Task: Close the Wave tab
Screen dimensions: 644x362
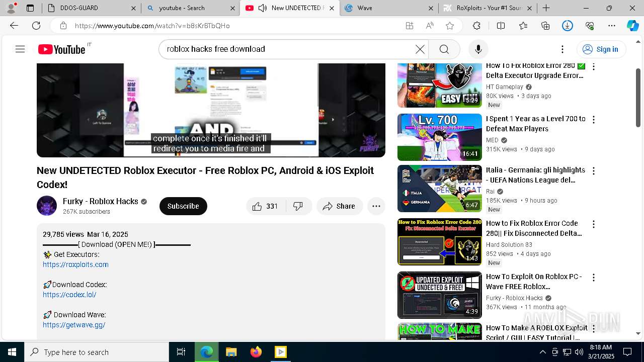Action: [431, 8]
